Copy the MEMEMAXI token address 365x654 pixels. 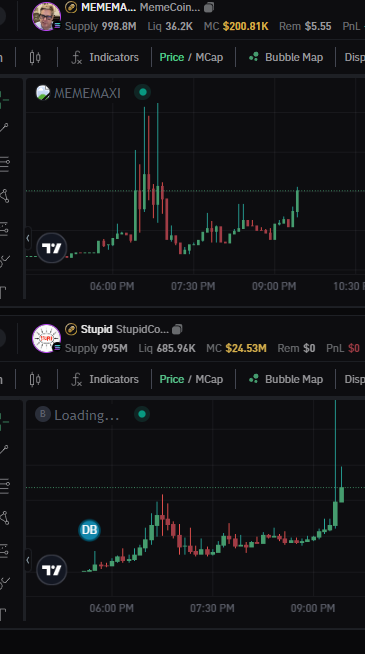pyautogui.click(x=209, y=7)
